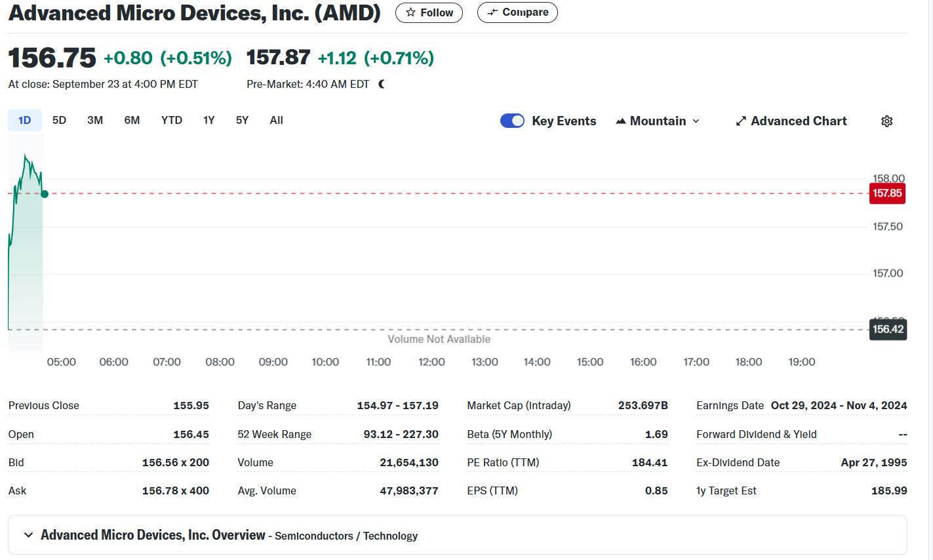Click the red 157.85 price label
Screen dimensions: 933x560
pyautogui.click(x=886, y=193)
